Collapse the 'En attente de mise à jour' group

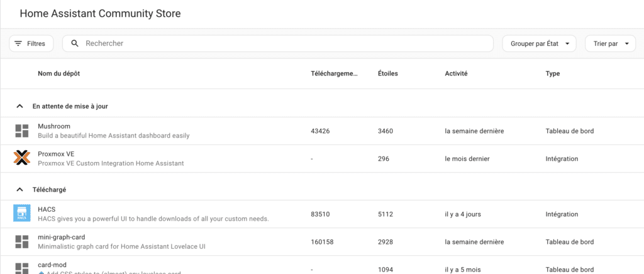(19, 106)
